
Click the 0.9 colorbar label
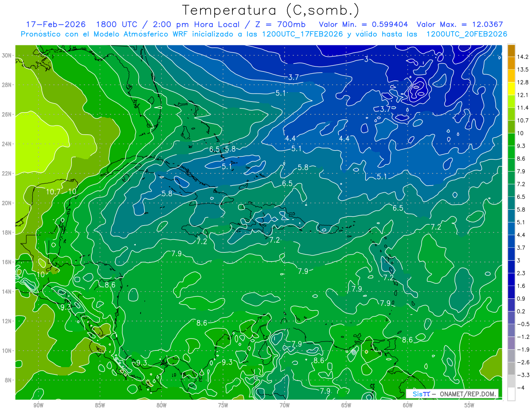point(522,298)
